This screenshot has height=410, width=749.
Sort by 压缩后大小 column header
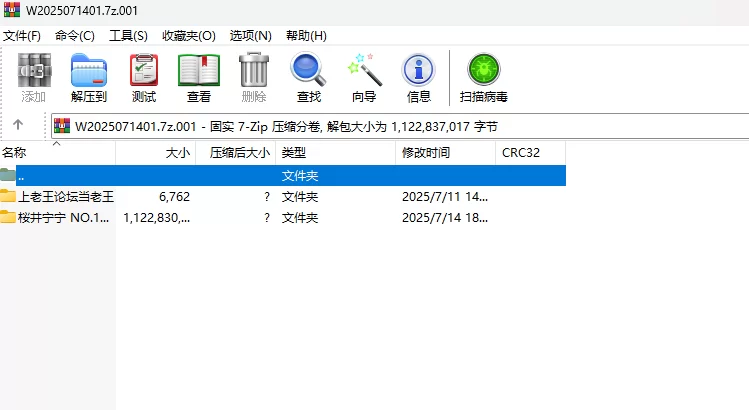236,152
